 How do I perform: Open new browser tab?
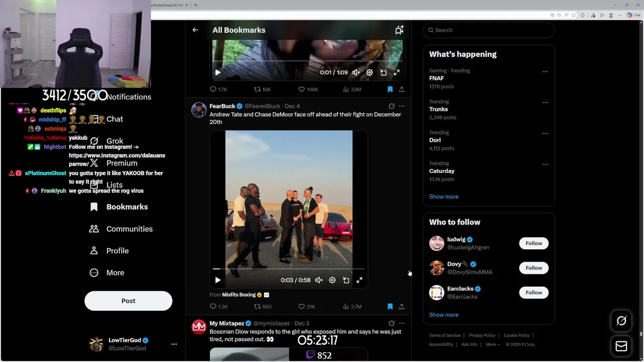(196, 5)
